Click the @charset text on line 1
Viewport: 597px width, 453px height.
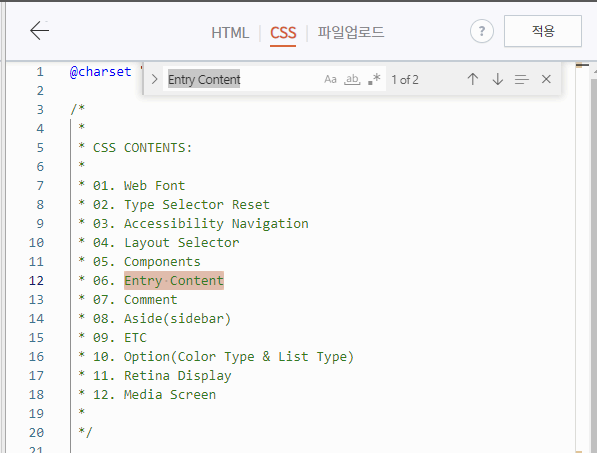tap(101, 72)
